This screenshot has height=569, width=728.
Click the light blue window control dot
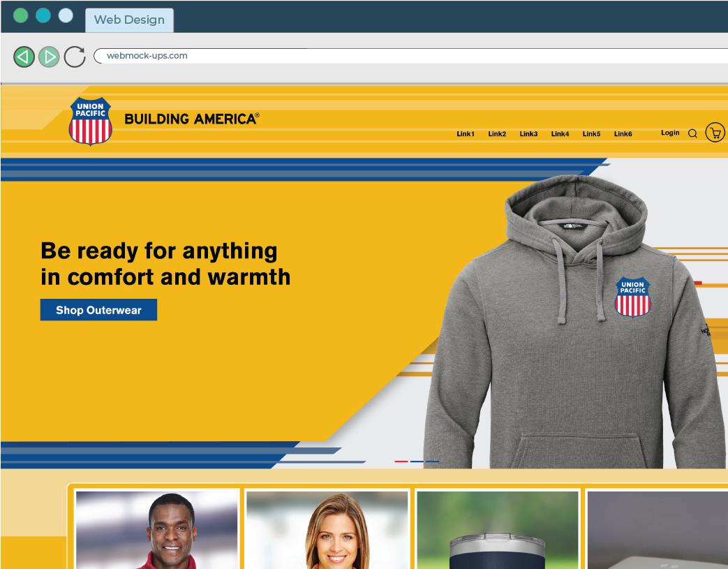pos(66,15)
